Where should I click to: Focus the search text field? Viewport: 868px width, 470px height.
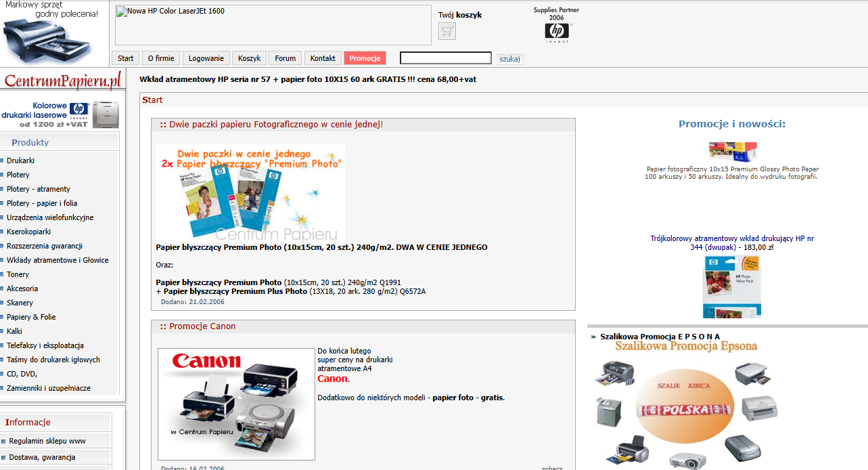446,58
